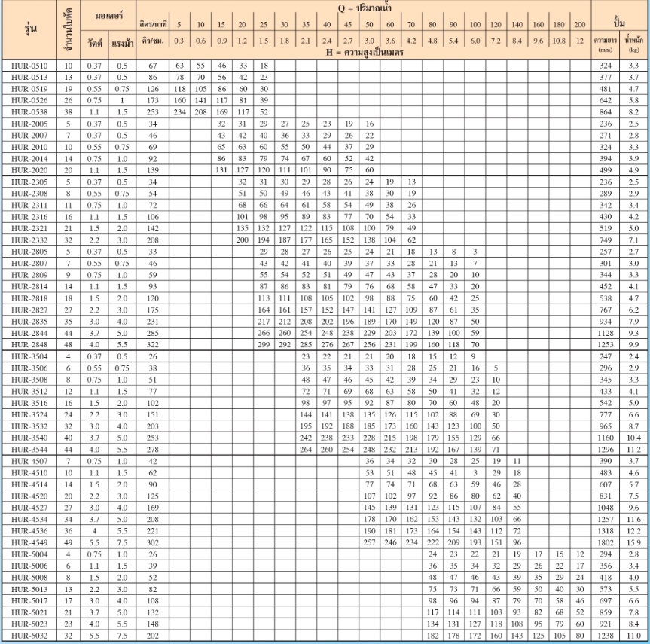650x644 pixels.
Task: Click pump length 1238 in HUR-5032 row
Action: [x=606, y=636]
